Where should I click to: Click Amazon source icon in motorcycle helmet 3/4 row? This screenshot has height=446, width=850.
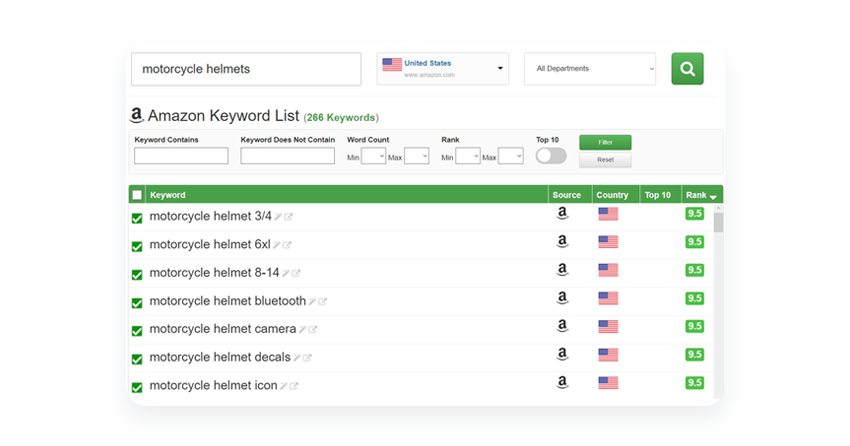[x=563, y=213]
